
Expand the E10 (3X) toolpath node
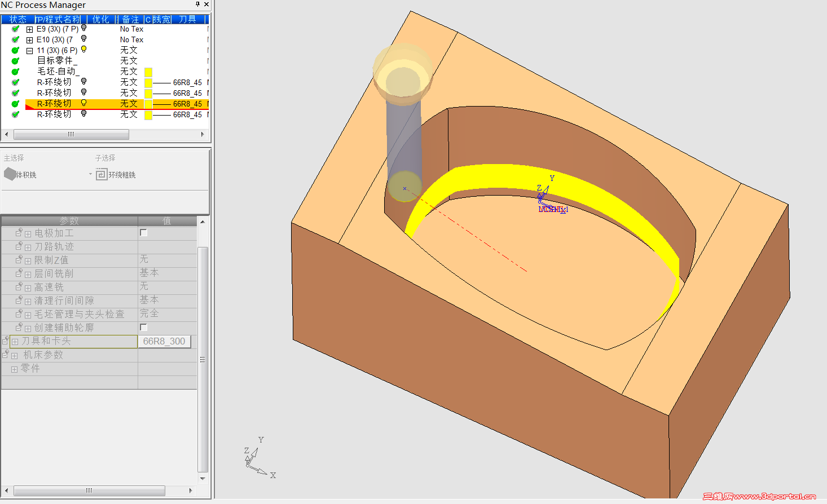[x=29, y=40]
